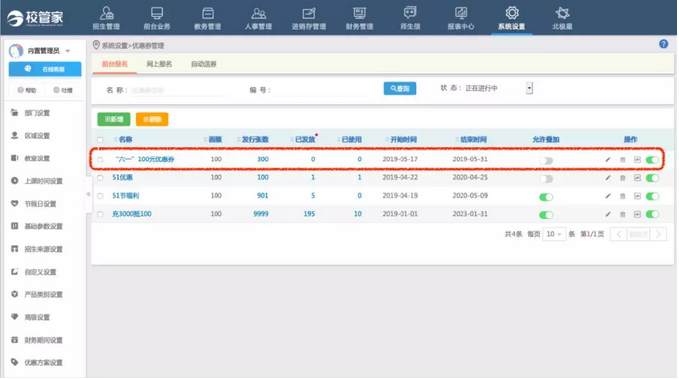Open 优惠方案设置 in sidebar
The width and height of the screenshot is (679, 379).
(x=43, y=363)
